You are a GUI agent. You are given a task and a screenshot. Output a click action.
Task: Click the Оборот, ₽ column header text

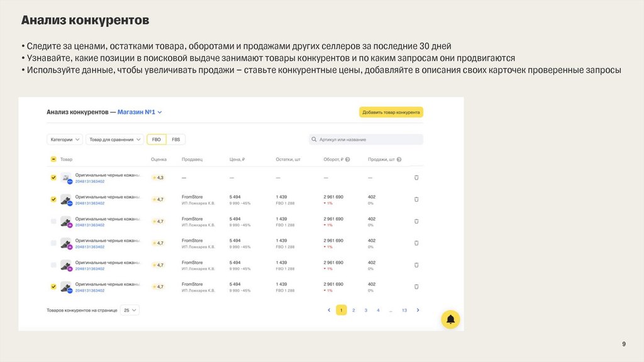pos(333,159)
